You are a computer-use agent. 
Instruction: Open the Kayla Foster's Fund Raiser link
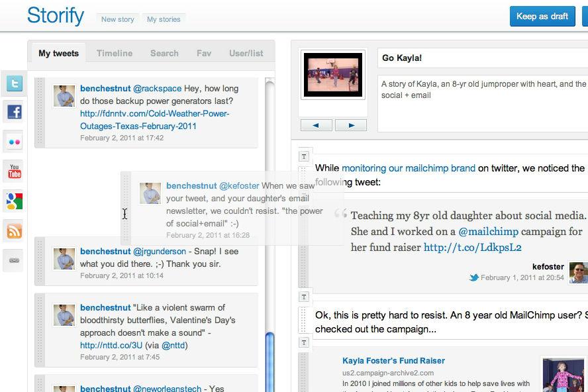[393, 361]
